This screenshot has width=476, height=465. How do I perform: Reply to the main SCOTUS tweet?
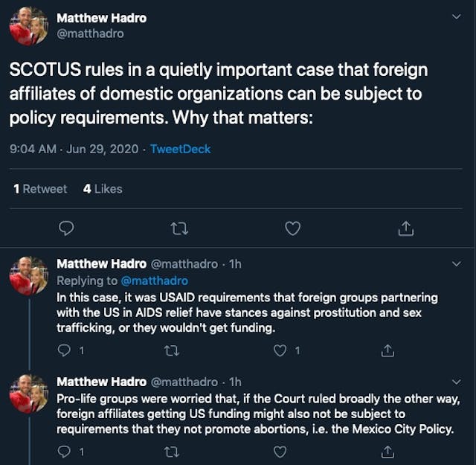(x=66, y=228)
